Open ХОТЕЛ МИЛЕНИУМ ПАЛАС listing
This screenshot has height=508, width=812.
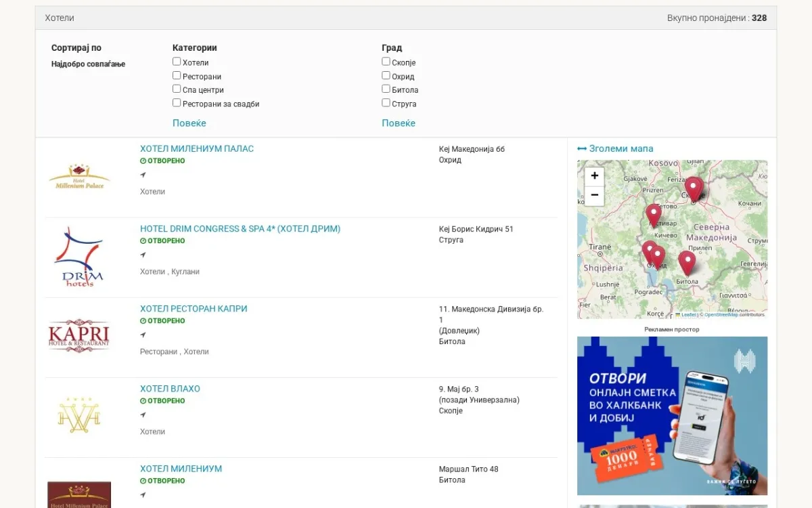pyautogui.click(x=197, y=148)
